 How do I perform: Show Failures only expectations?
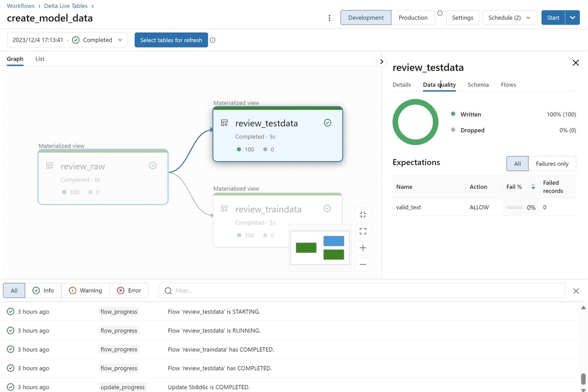552,163
